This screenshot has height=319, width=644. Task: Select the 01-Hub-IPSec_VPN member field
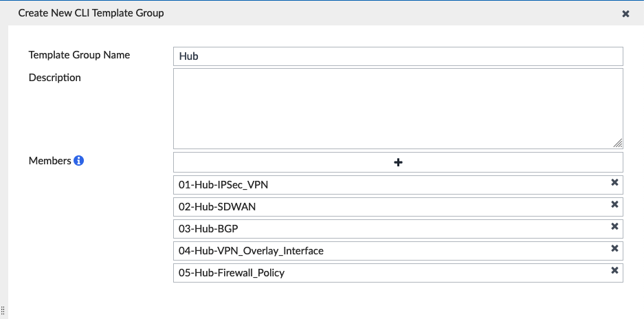(x=385, y=184)
